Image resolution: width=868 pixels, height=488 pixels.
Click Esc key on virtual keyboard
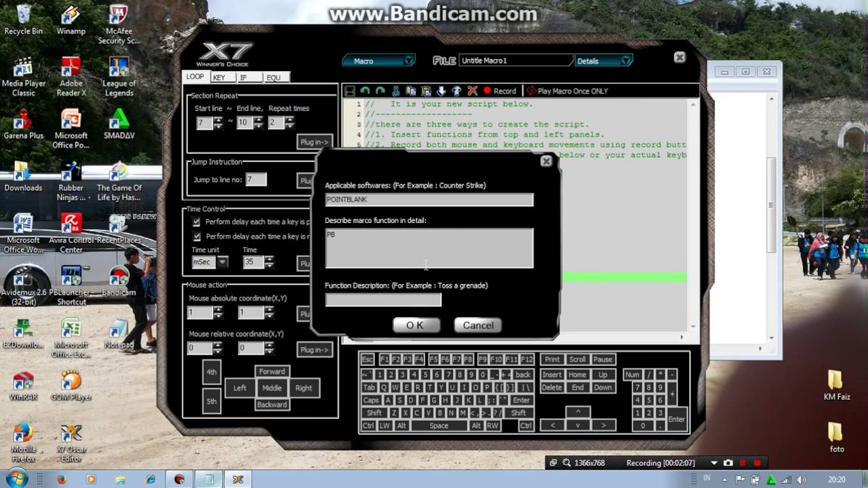pos(368,359)
